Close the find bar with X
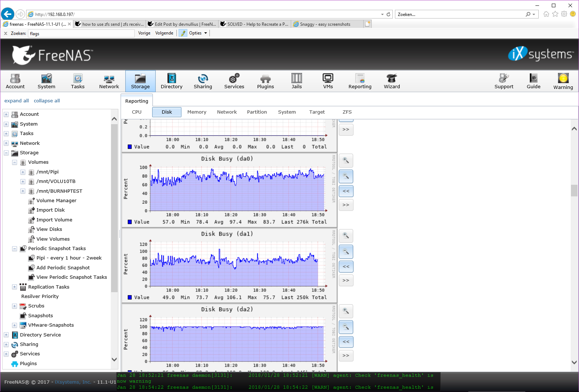The width and height of the screenshot is (579, 392). [x=5, y=33]
